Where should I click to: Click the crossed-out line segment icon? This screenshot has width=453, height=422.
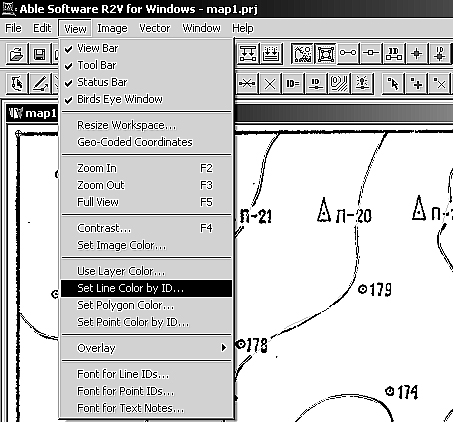(247, 83)
